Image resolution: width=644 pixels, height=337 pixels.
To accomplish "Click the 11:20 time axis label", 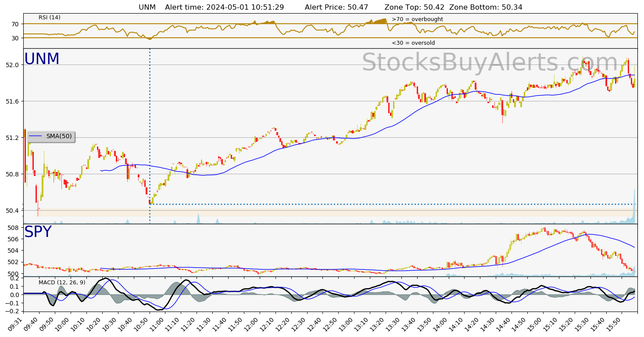I will tap(188, 323).
